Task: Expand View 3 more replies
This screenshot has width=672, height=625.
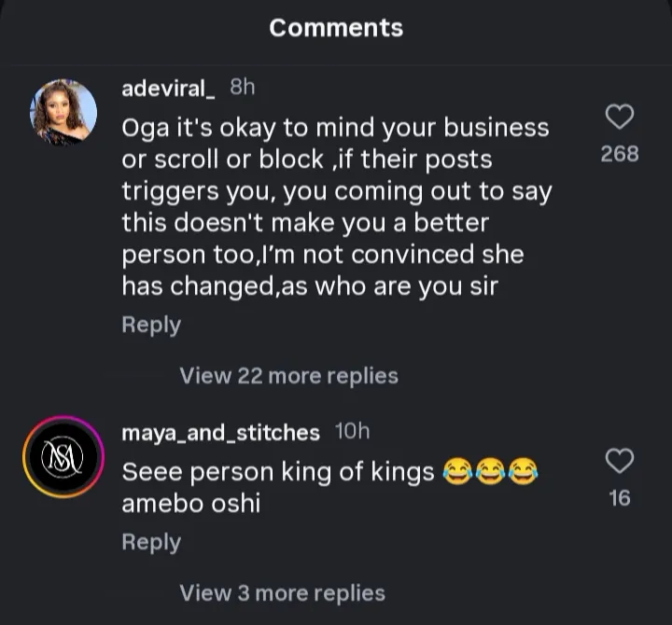Action: (x=282, y=592)
